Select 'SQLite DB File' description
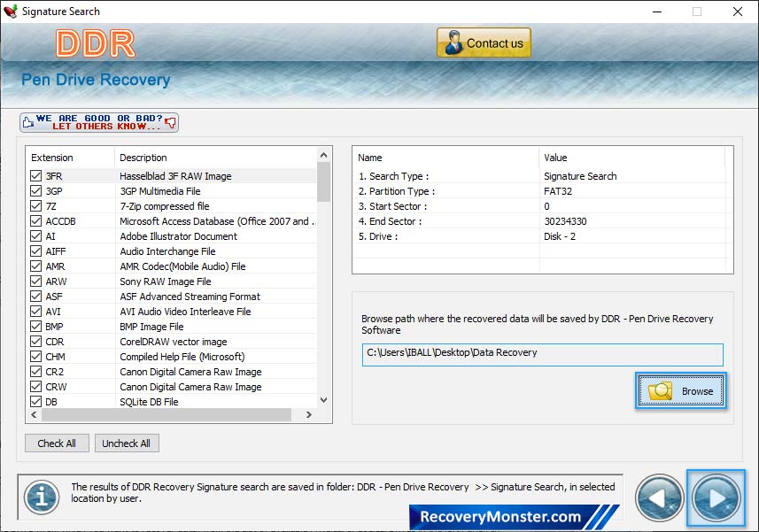The image size is (759, 532). click(x=149, y=401)
